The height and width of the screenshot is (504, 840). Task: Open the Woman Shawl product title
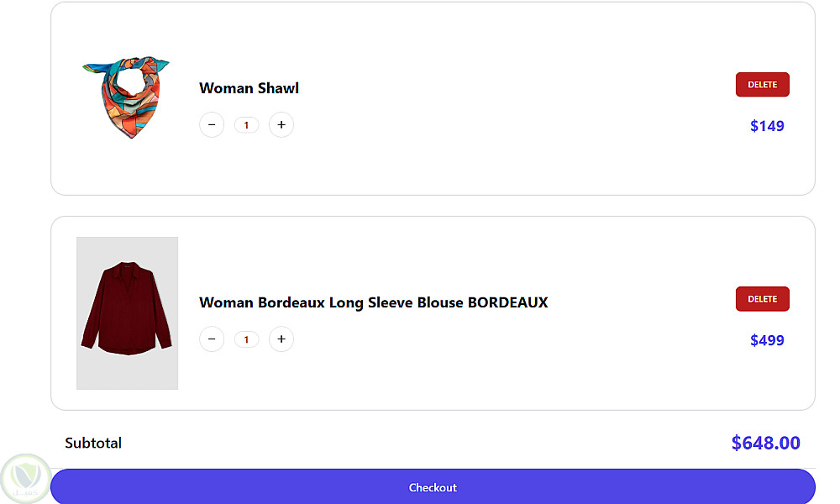click(x=249, y=88)
